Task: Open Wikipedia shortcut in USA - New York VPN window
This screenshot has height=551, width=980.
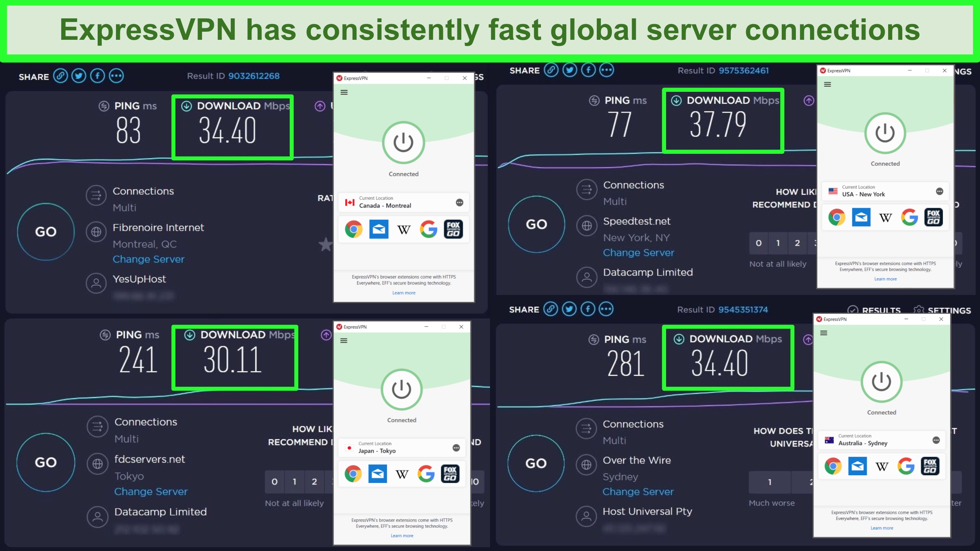Action: tap(885, 218)
